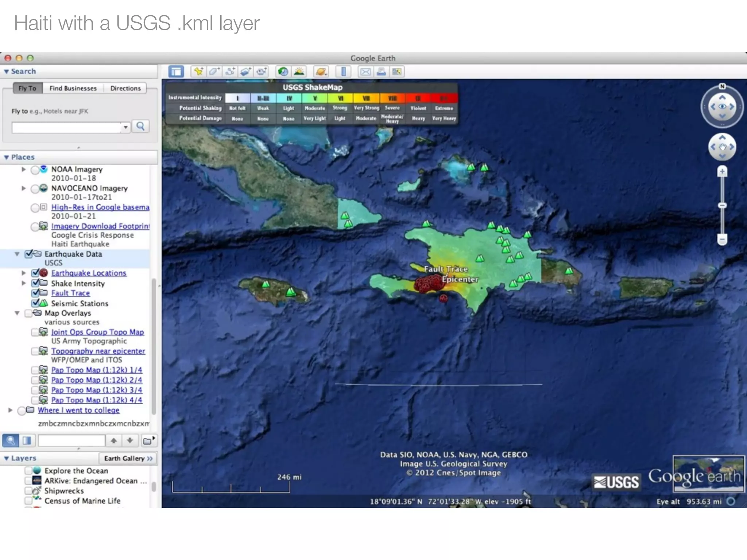Open the Fly To search history dropdown
This screenshot has width=747, height=560.
125,127
